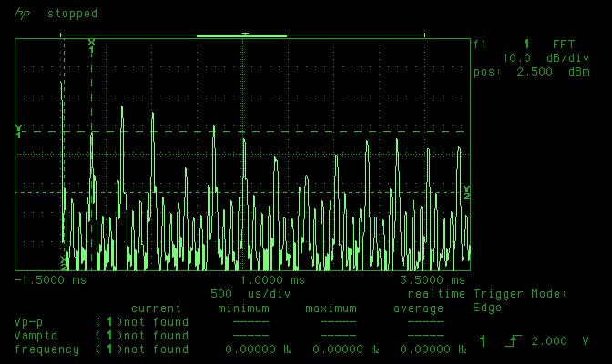The width and height of the screenshot is (612, 364).
Task: Click the 'Vamptd' measurement row label
Action: tap(36, 336)
